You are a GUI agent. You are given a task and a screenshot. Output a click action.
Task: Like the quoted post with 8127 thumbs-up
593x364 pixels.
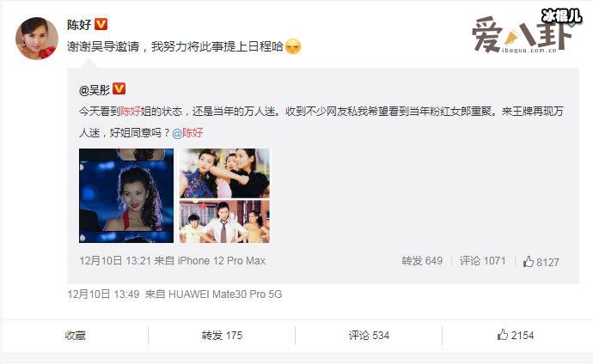[541, 262]
